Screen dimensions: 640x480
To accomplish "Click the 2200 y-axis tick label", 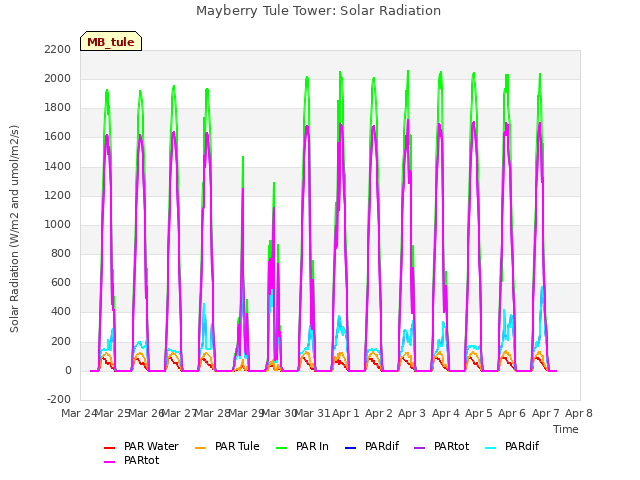I will pos(58,49).
